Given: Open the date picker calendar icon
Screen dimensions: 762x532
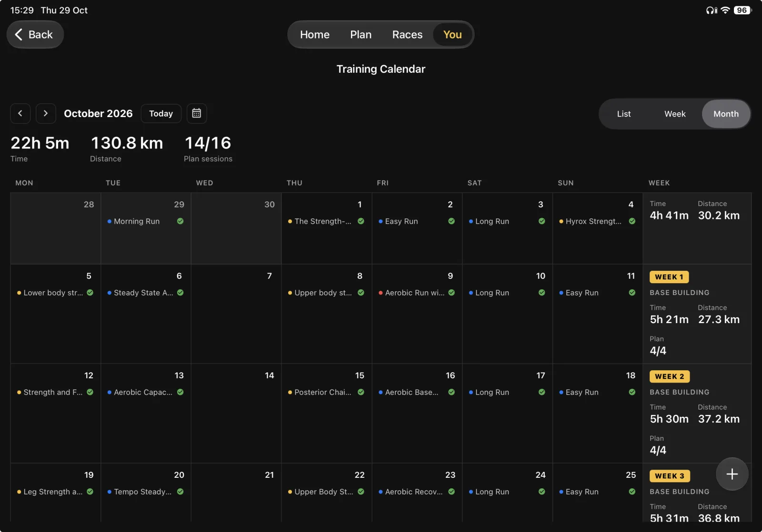Looking at the screenshot, I should (x=196, y=113).
